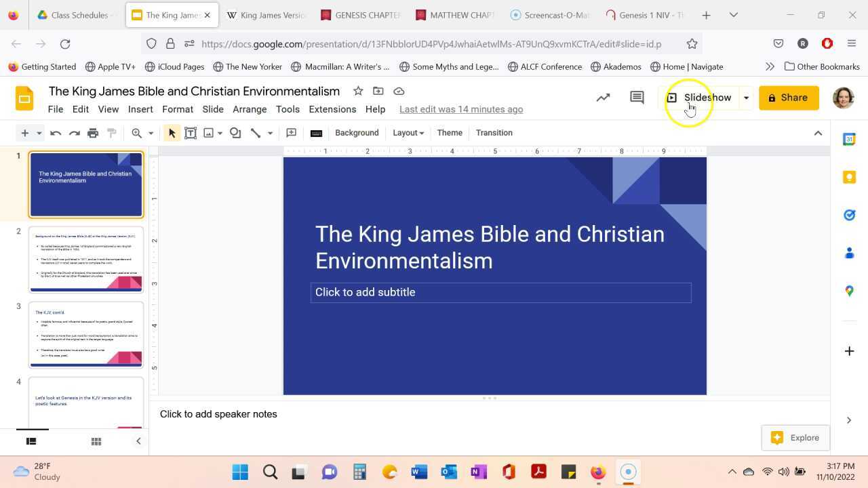Image resolution: width=868 pixels, height=488 pixels.
Task: Switch to the King James Version Wikipedia tab
Action: pyautogui.click(x=266, y=15)
